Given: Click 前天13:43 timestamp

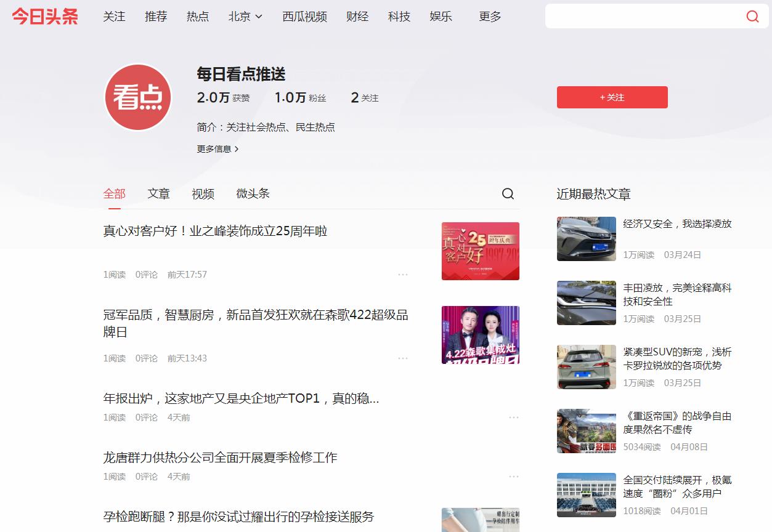Looking at the screenshot, I should (x=187, y=358).
